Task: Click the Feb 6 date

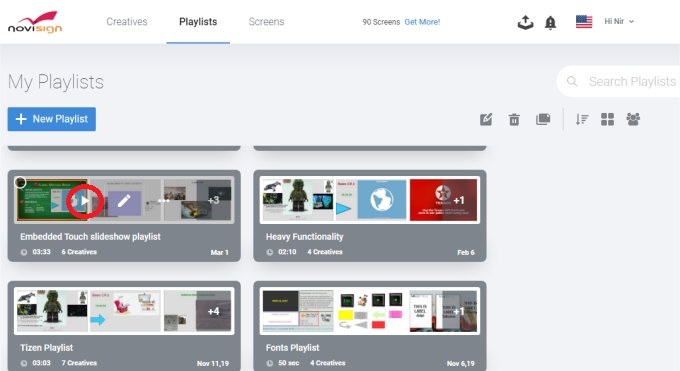Action: point(466,252)
